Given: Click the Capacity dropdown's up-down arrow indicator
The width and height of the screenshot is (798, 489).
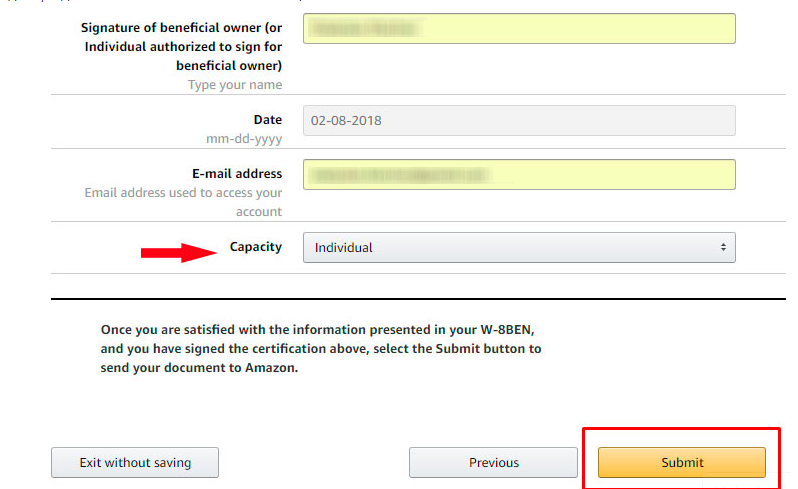Looking at the screenshot, I should [x=722, y=247].
